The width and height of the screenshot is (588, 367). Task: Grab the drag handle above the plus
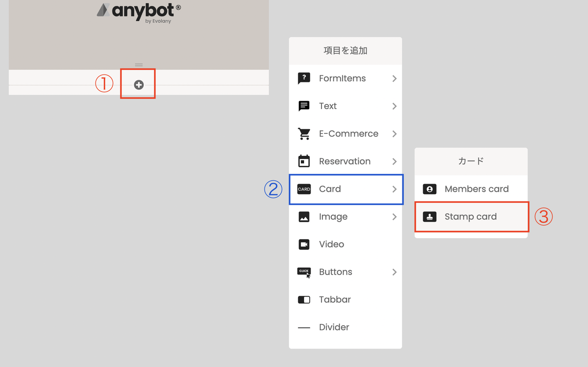pyautogui.click(x=139, y=65)
